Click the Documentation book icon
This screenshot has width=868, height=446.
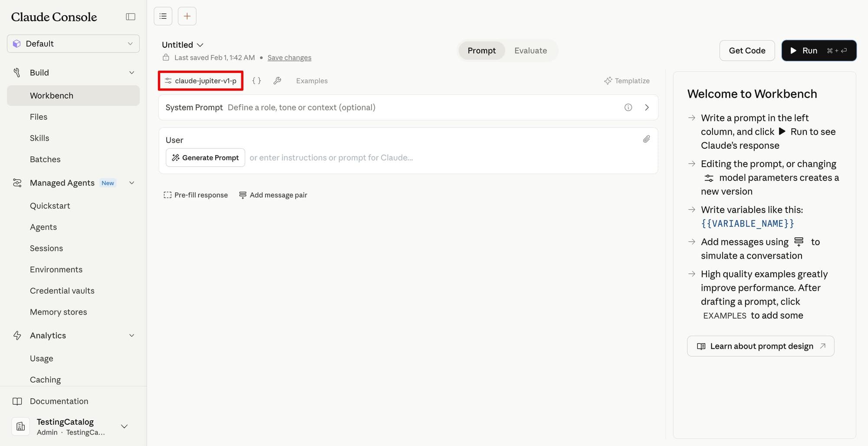click(17, 401)
